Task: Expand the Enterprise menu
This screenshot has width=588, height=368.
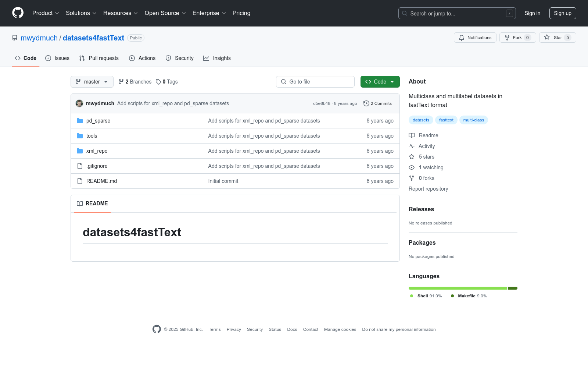Action: tap(209, 13)
